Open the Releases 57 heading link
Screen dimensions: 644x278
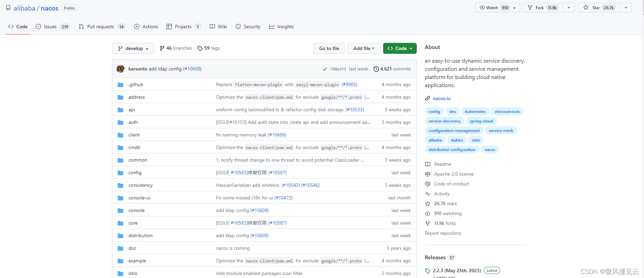point(440,258)
